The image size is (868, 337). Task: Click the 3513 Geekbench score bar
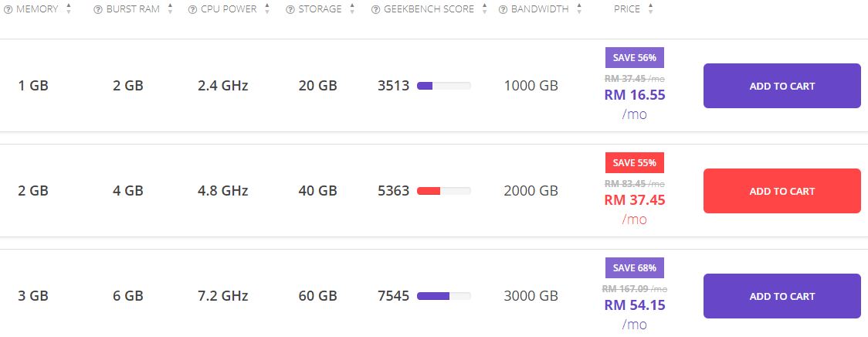click(x=443, y=86)
